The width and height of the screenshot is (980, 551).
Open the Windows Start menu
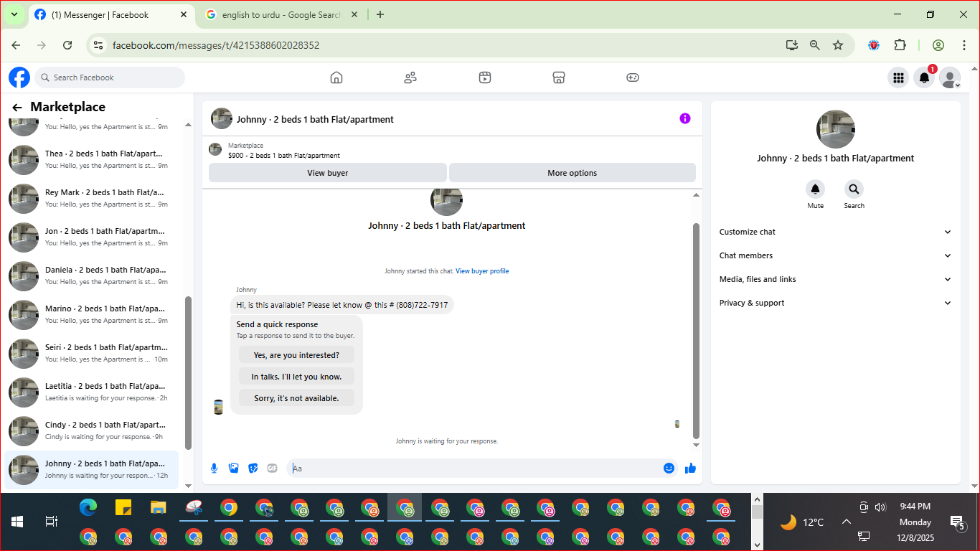[x=17, y=522]
